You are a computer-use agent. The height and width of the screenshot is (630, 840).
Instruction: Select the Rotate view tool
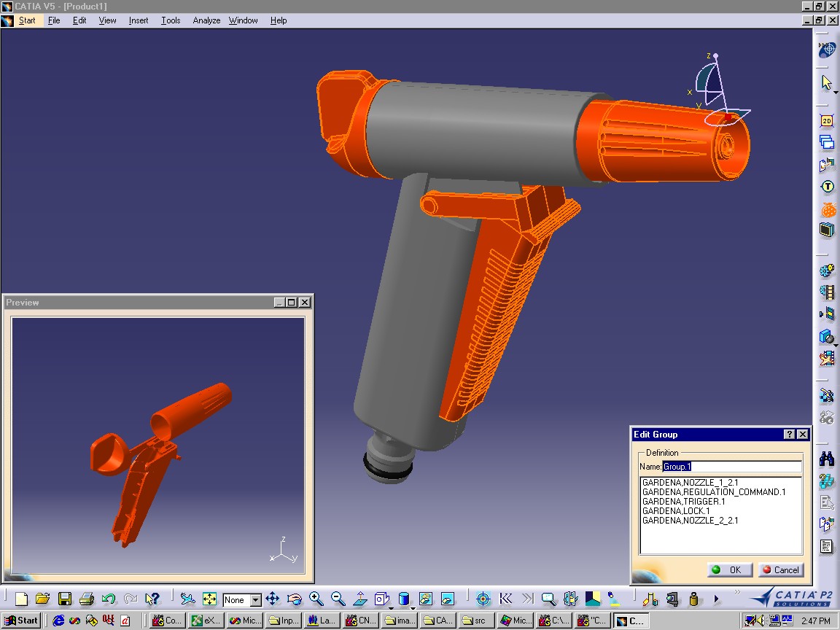[x=294, y=599]
